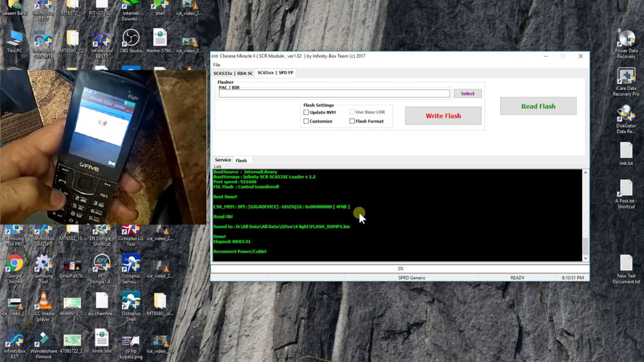
Task: Launch Samsung Tool gear icon
Action: click(44, 269)
